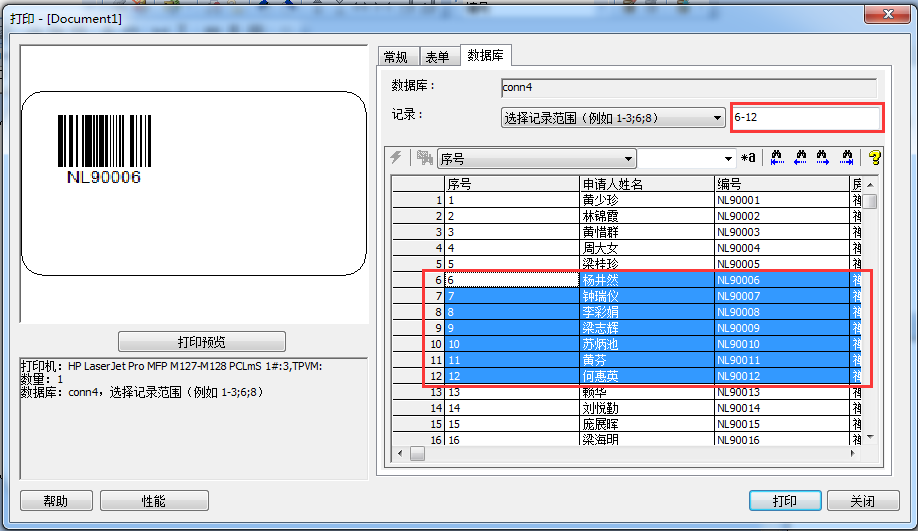
Task: Click the cell 何惠英
Action: (x=647, y=376)
